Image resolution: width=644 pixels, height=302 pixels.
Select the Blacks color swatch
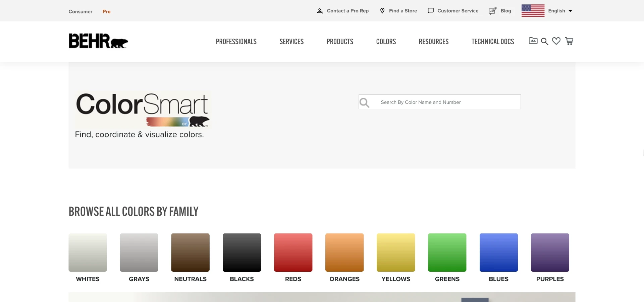pyautogui.click(x=242, y=253)
